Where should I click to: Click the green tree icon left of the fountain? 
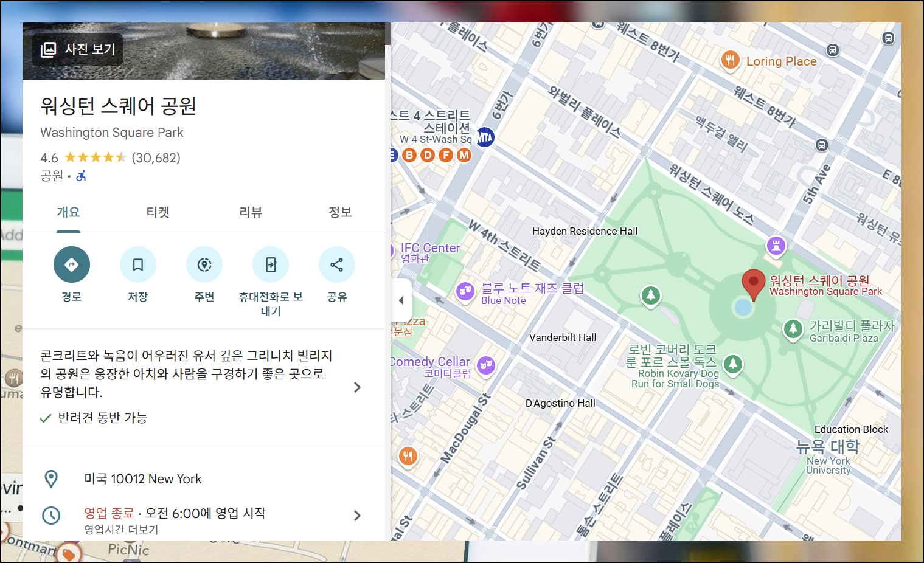pyautogui.click(x=651, y=296)
